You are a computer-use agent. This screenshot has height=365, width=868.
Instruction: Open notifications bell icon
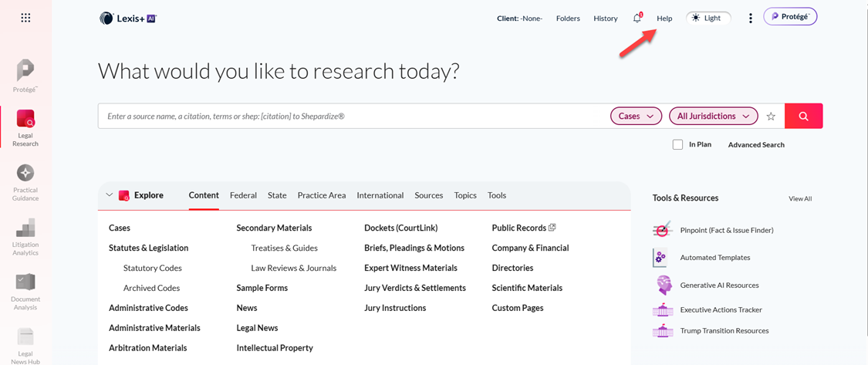637,19
